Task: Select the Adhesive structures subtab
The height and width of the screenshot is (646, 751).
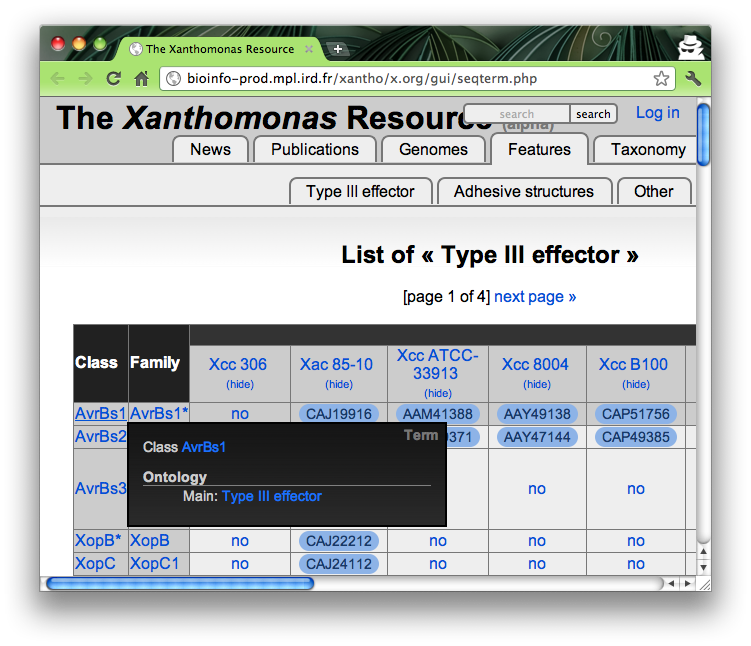Action: coord(524,192)
